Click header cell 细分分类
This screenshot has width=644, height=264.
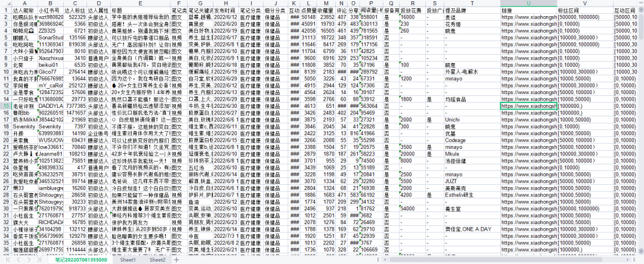pyautogui.click(x=275, y=10)
